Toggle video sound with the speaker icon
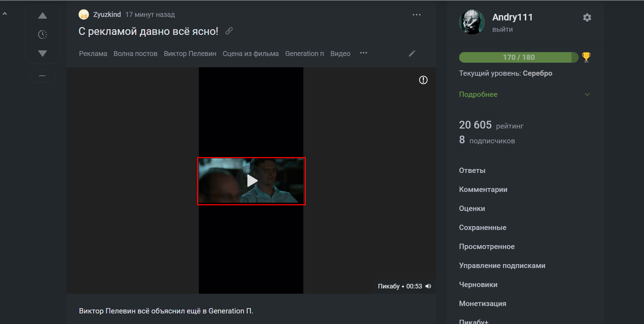Image resolution: width=644 pixels, height=324 pixels. 428,286
